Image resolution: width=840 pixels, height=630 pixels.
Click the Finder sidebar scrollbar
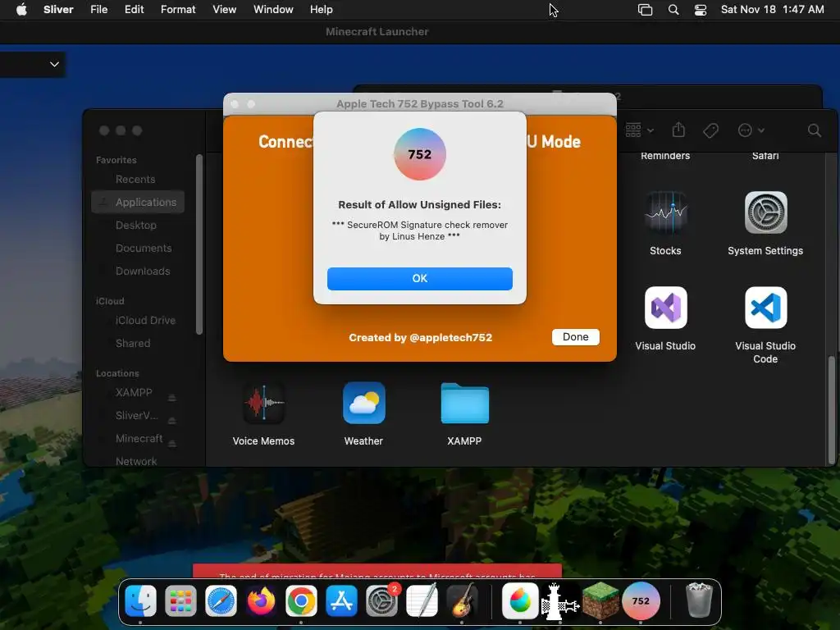[199, 244]
